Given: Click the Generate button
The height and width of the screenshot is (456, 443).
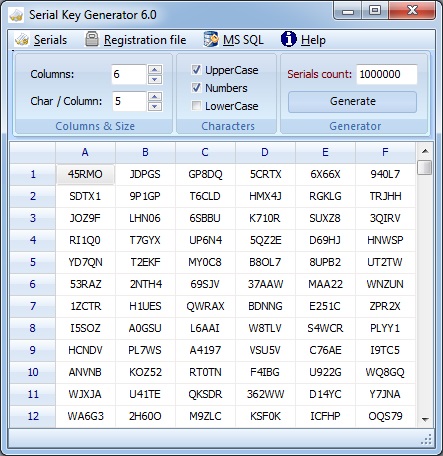Looking at the screenshot, I should tap(352, 102).
